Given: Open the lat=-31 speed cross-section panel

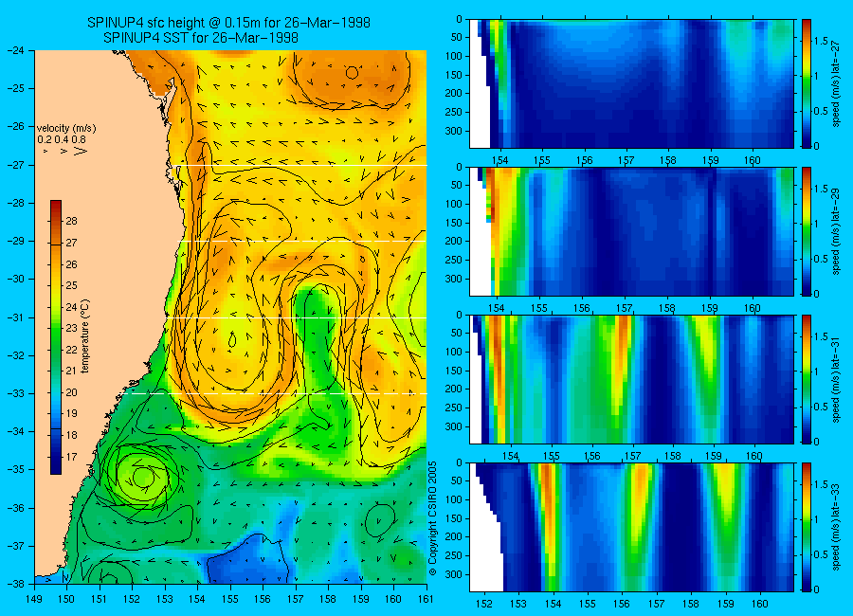Looking at the screenshot, I should point(631,379).
